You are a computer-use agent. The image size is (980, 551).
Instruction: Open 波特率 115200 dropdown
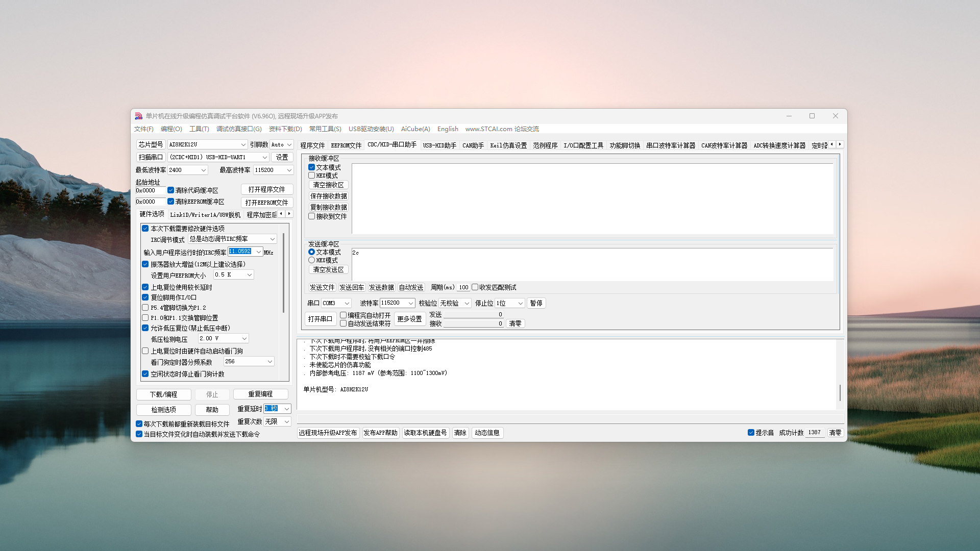tap(410, 303)
